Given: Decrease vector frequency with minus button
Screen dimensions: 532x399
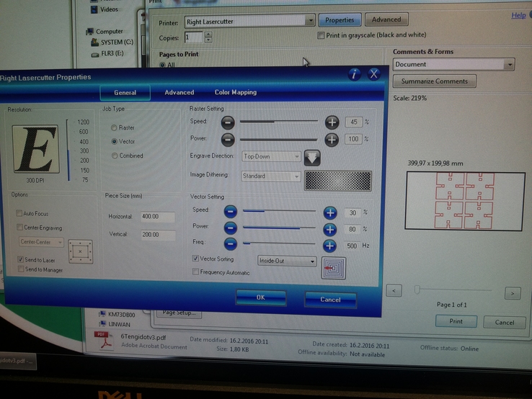Looking at the screenshot, I should point(231,243).
